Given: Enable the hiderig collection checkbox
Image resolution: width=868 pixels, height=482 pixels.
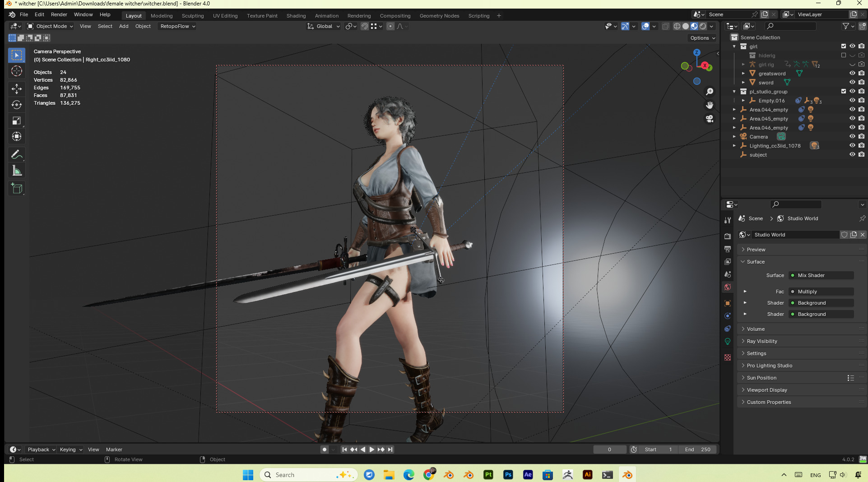Looking at the screenshot, I should (x=844, y=56).
